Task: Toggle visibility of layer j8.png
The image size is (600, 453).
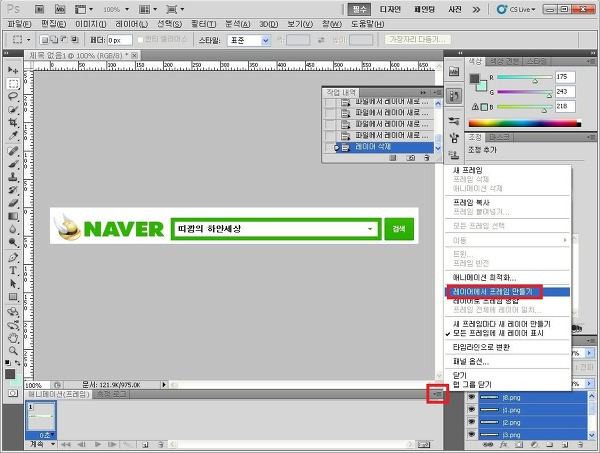Action: [x=471, y=397]
